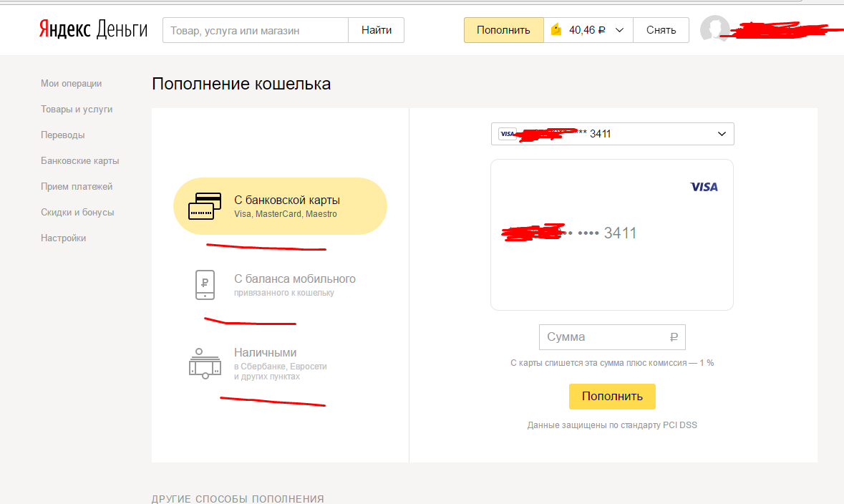Click the привязанного к кошельку subtitle
This screenshot has width=844, height=504.
point(284,293)
